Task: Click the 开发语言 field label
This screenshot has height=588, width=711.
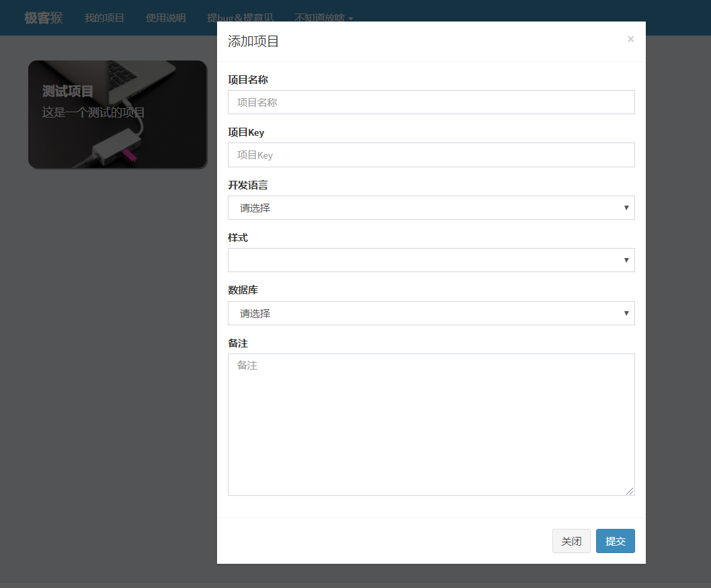Action: (247, 185)
